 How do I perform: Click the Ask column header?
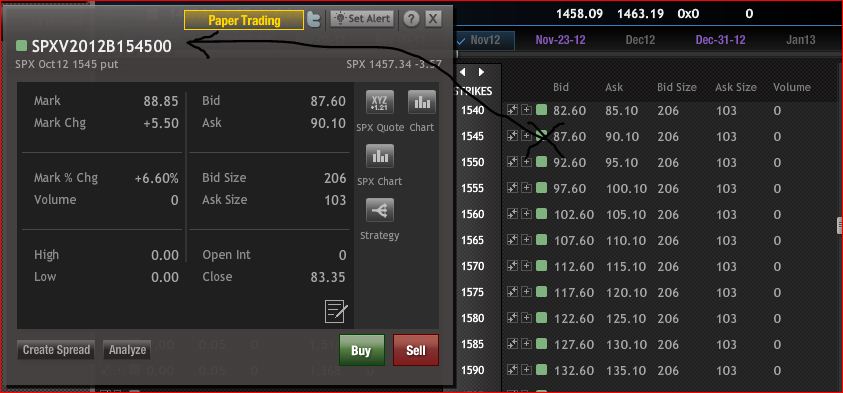coord(615,87)
